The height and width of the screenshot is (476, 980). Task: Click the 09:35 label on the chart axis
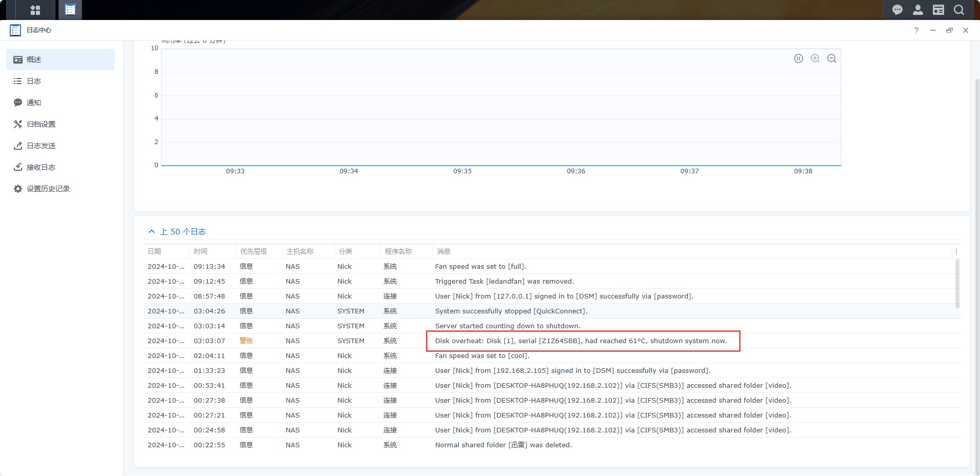point(462,171)
